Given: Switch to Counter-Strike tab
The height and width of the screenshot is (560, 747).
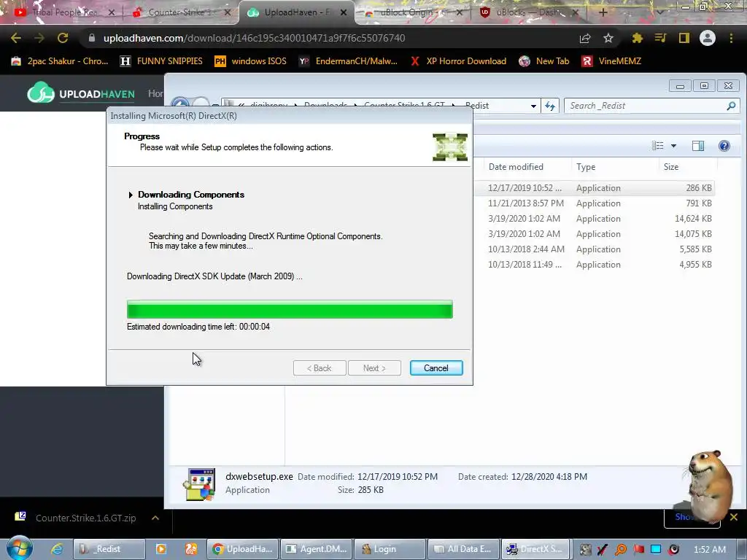Looking at the screenshot, I should [x=181, y=12].
